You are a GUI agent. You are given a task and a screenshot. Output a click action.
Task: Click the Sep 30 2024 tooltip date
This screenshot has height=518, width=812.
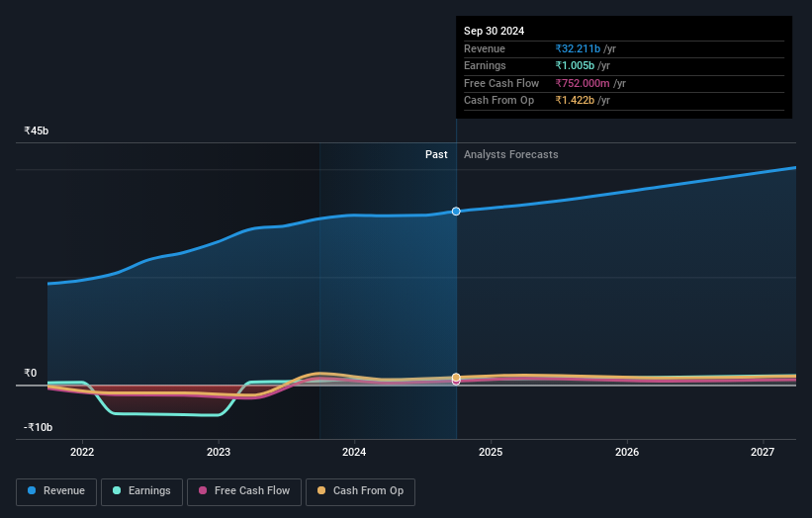(x=495, y=31)
